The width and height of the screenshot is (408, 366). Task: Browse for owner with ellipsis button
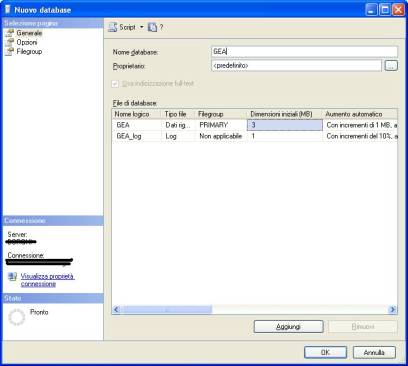coord(391,66)
